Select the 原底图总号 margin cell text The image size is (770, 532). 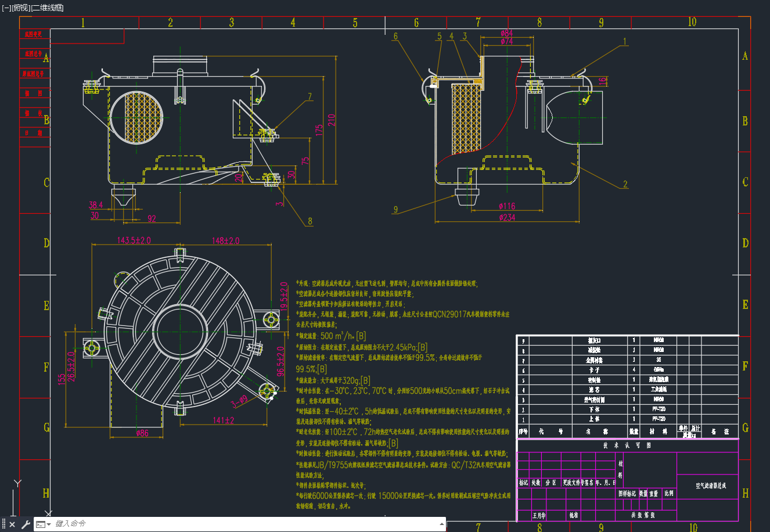click(33, 74)
